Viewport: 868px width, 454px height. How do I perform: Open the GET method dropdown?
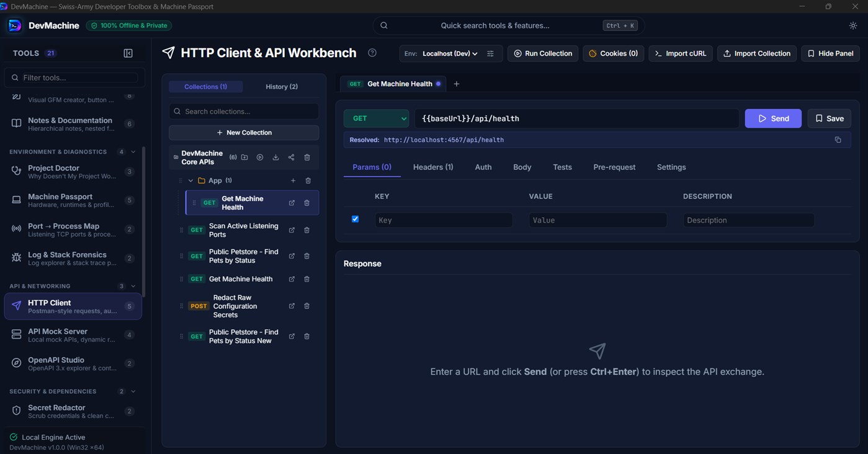pos(377,118)
